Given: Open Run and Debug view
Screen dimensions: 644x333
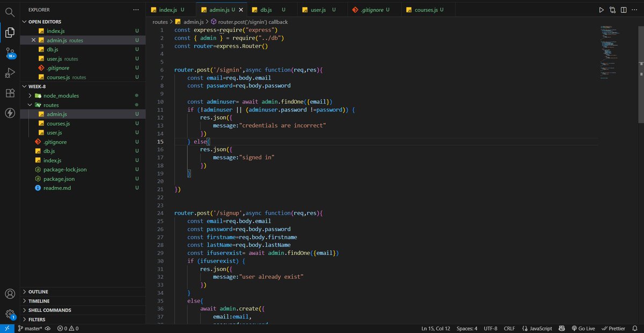Looking at the screenshot, I should [x=10, y=72].
